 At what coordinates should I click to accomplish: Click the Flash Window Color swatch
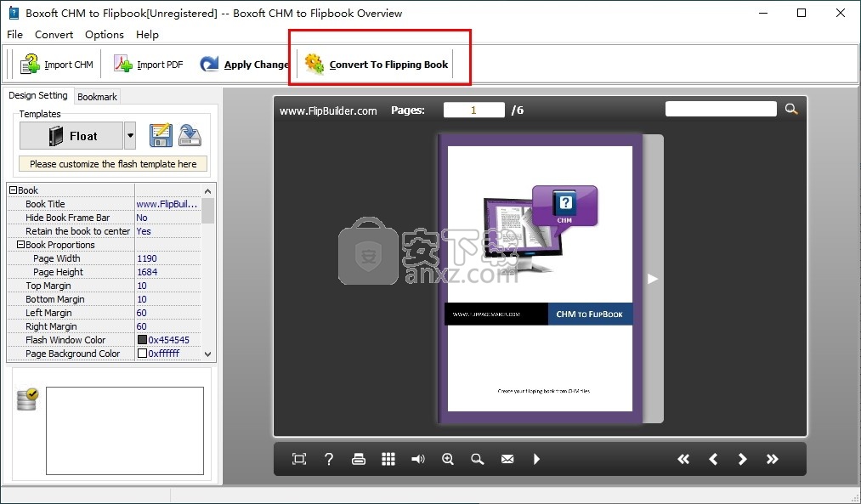[x=142, y=340]
